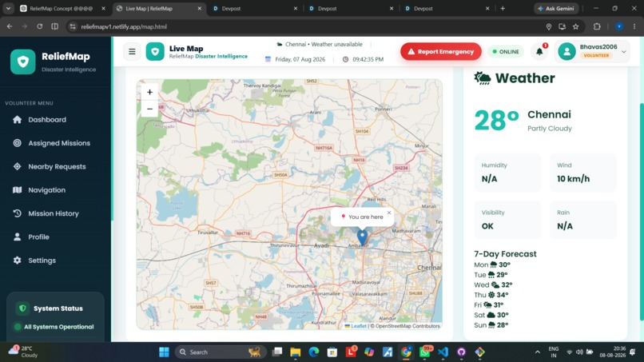Click the Visibility OK card

click(507, 220)
